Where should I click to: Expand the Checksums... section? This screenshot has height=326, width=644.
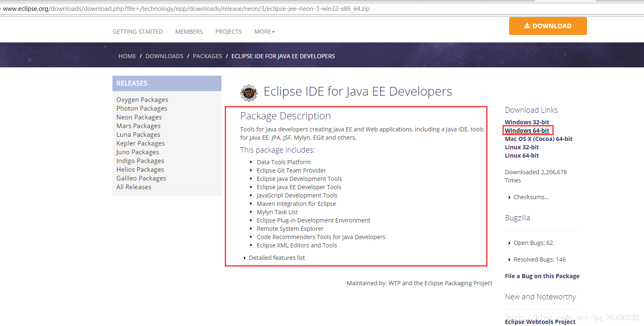coord(529,197)
